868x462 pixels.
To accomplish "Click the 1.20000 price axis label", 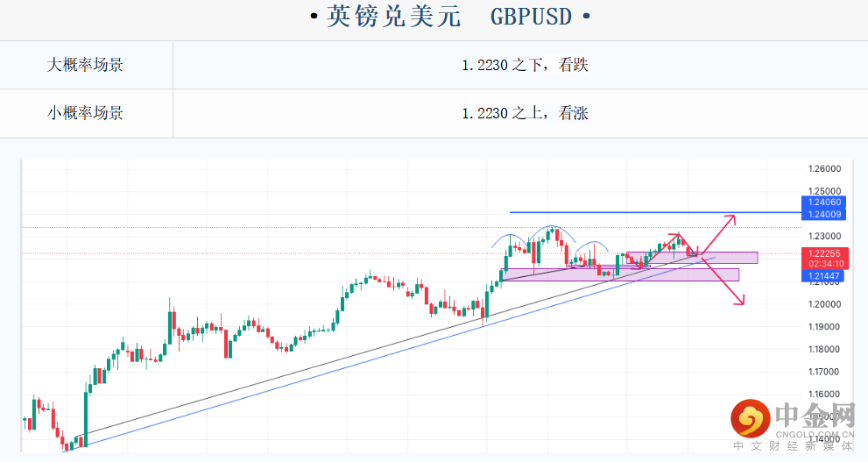I will pos(822,304).
